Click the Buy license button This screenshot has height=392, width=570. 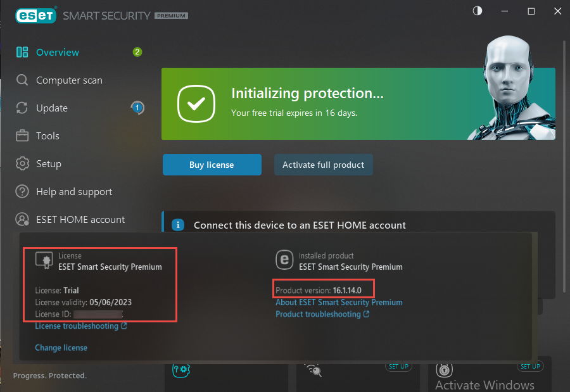click(x=212, y=165)
